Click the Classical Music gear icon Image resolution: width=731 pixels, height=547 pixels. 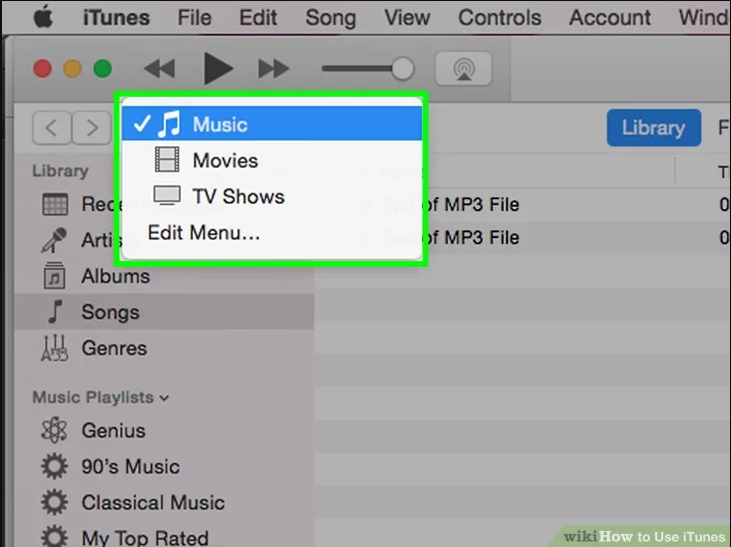point(55,502)
